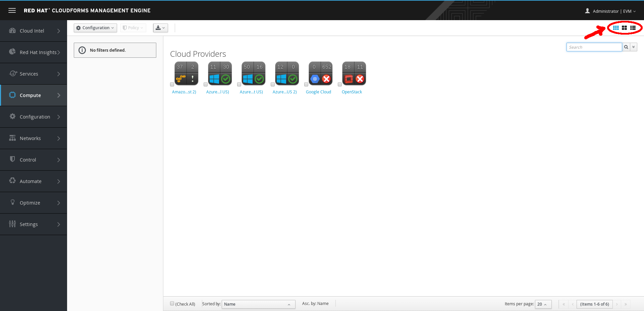Check the Amazon provider checkbox
Image resolution: width=644 pixels, height=311 pixels.
coord(172,84)
